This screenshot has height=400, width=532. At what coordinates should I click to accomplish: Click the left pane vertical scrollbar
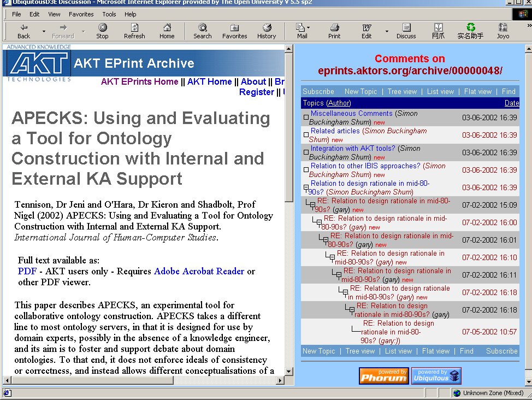click(289, 273)
